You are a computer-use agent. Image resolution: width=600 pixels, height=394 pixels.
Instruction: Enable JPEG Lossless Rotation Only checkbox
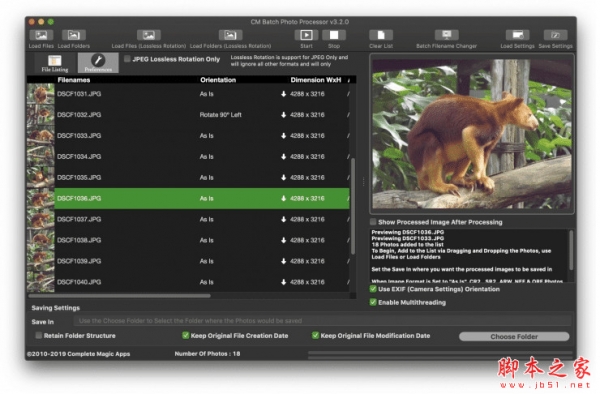tap(127, 59)
